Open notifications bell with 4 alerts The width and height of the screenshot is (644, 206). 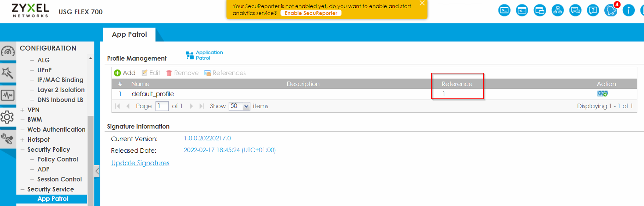click(x=611, y=10)
